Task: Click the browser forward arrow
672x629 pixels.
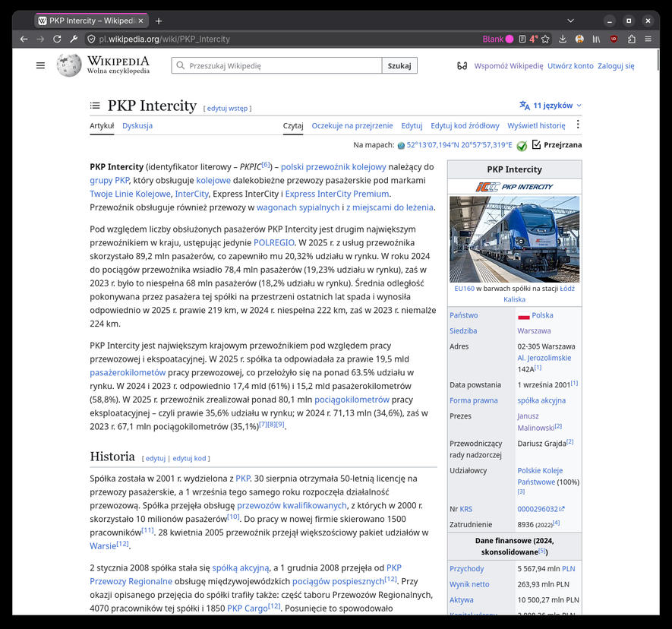Action: click(x=40, y=39)
